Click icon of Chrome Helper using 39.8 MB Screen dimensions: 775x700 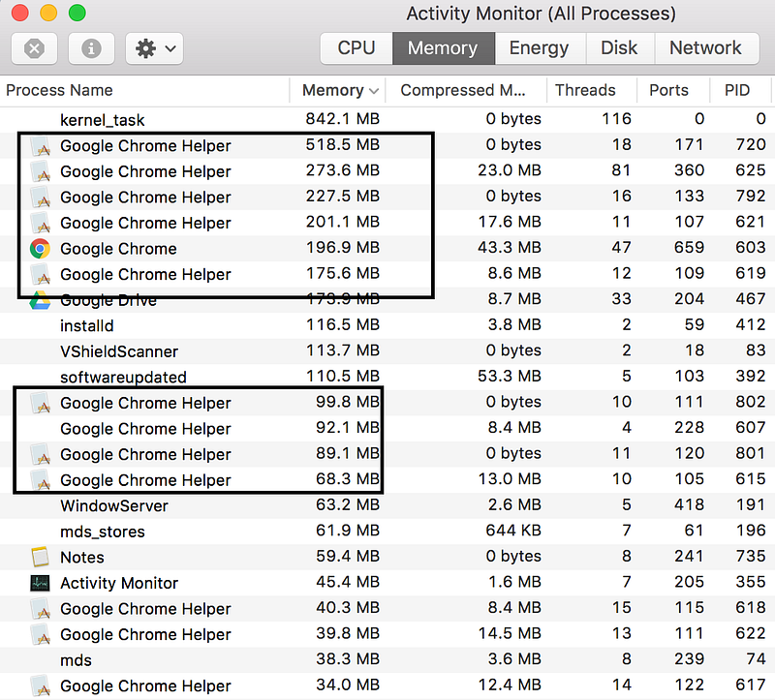click(40, 634)
